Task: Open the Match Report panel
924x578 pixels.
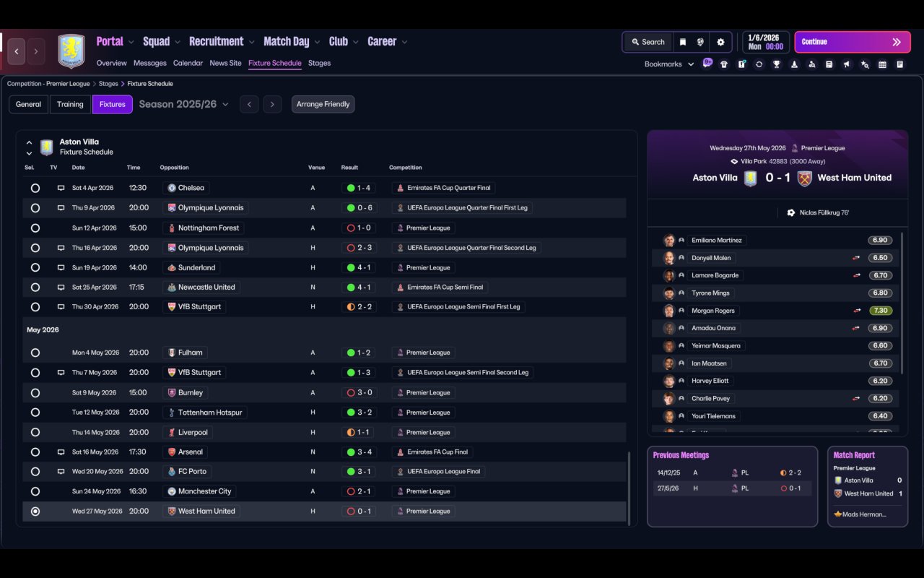Action: coord(868,486)
